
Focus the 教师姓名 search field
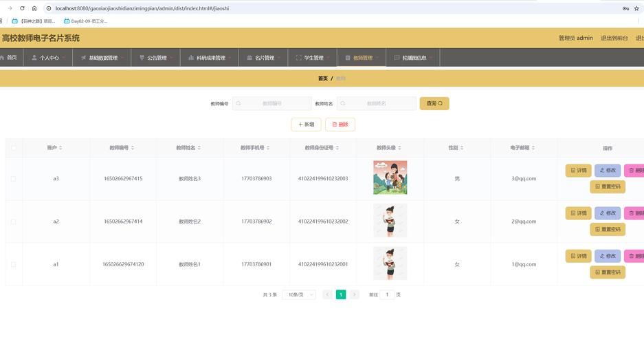click(x=376, y=104)
